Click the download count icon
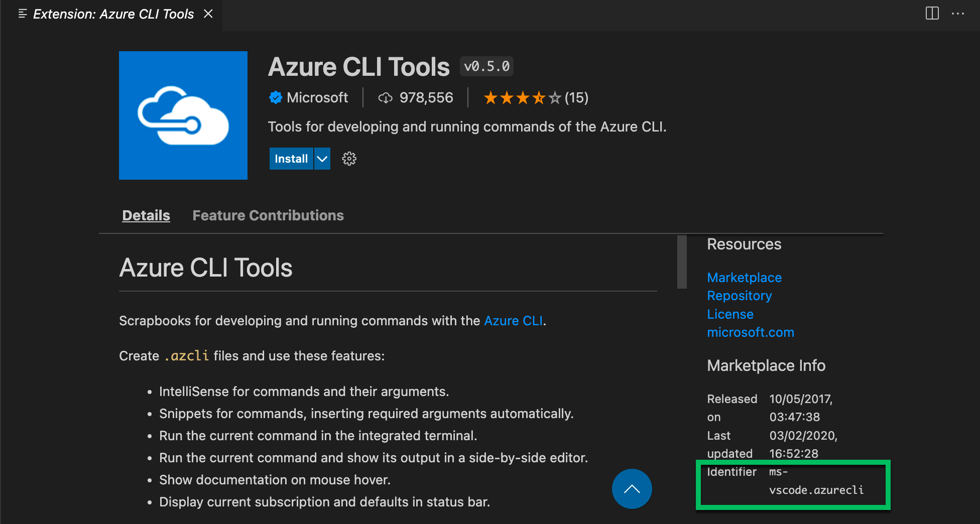The height and width of the screenshot is (524, 980). pyautogui.click(x=385, y=97)
